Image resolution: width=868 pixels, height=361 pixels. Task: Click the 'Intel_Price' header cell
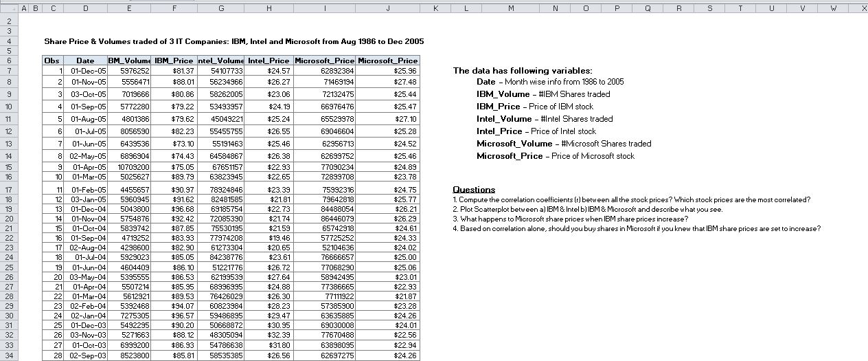(269, 61)
